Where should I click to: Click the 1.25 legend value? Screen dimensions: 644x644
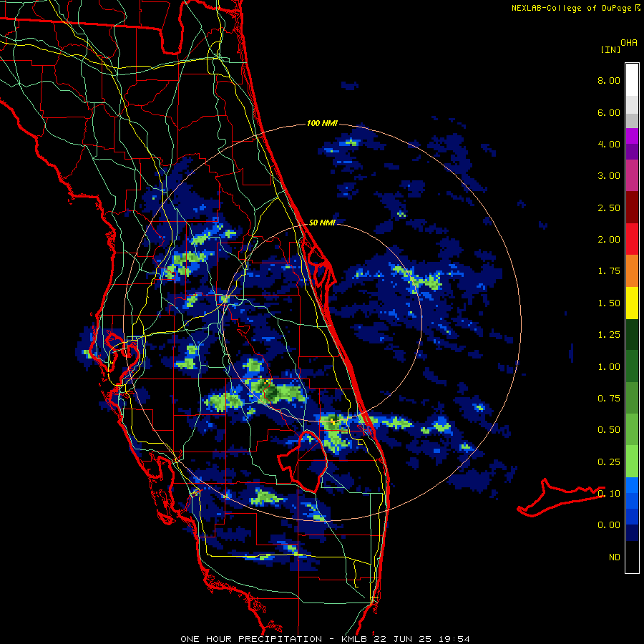(x=609, y=335)
